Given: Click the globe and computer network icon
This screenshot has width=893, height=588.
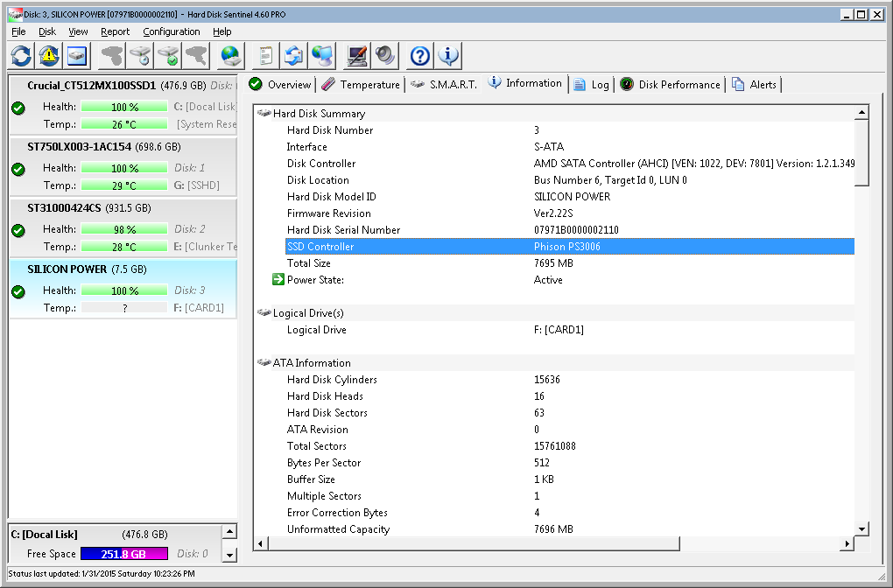Looking at the screenshot, I should coord(322,56).
